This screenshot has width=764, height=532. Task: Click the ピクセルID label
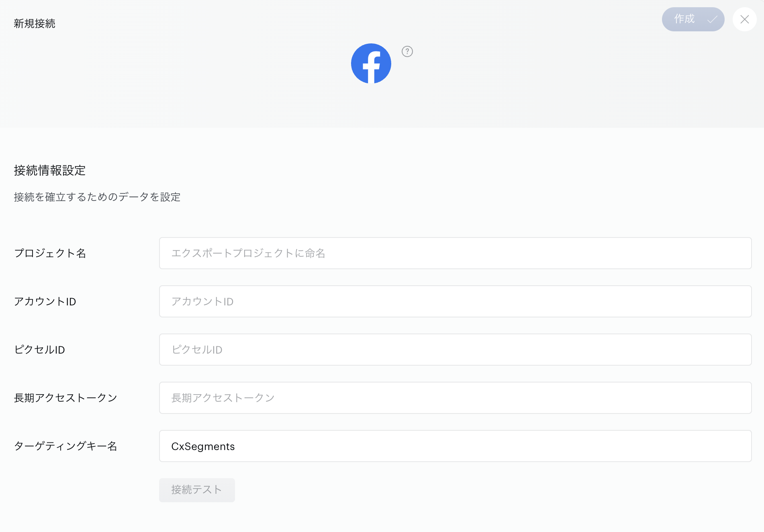39,350
